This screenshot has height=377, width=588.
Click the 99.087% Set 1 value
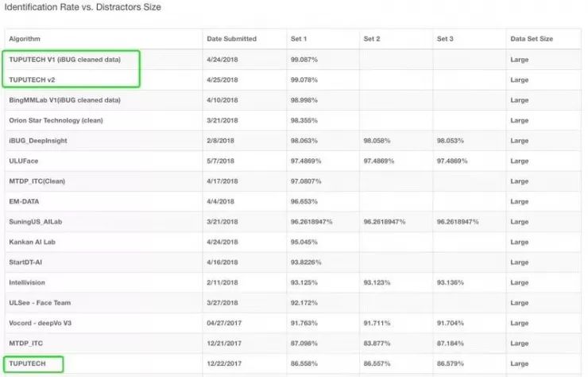304,60
